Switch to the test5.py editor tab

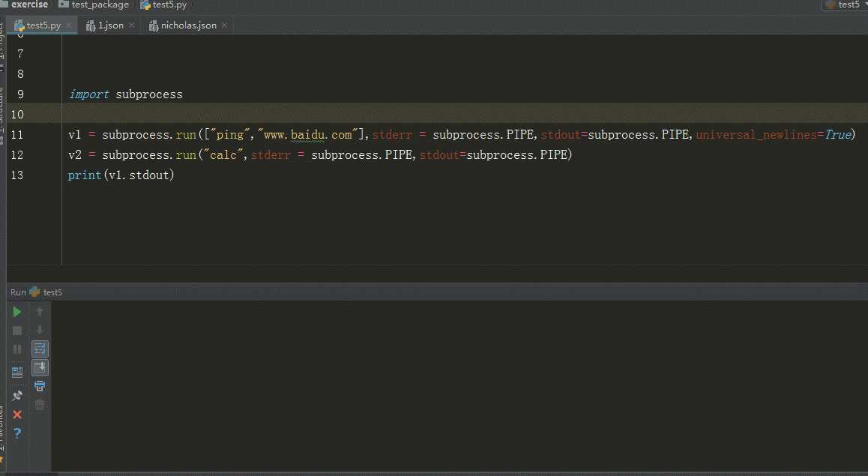43,25
